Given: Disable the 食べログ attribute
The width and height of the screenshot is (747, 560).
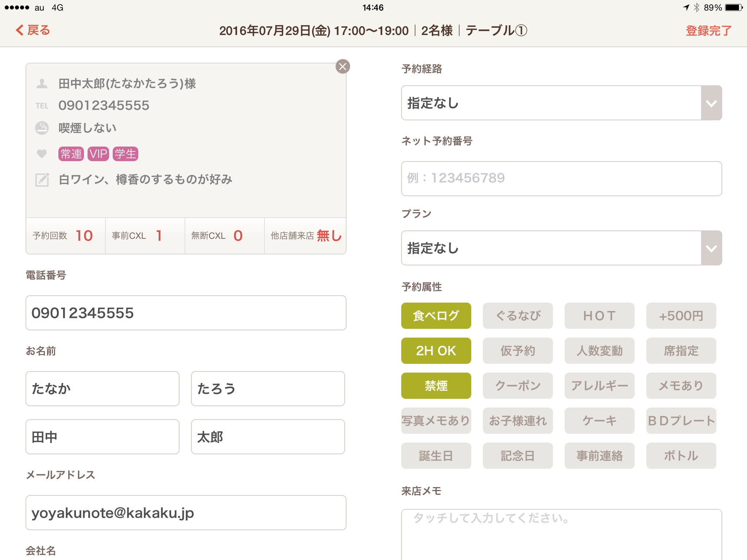Looking at the screenshot, I should click(x=436, y=316).
